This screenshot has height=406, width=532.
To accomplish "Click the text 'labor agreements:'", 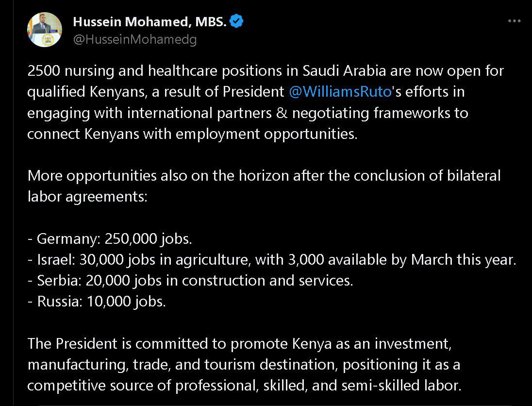I will tap(87, 197).
